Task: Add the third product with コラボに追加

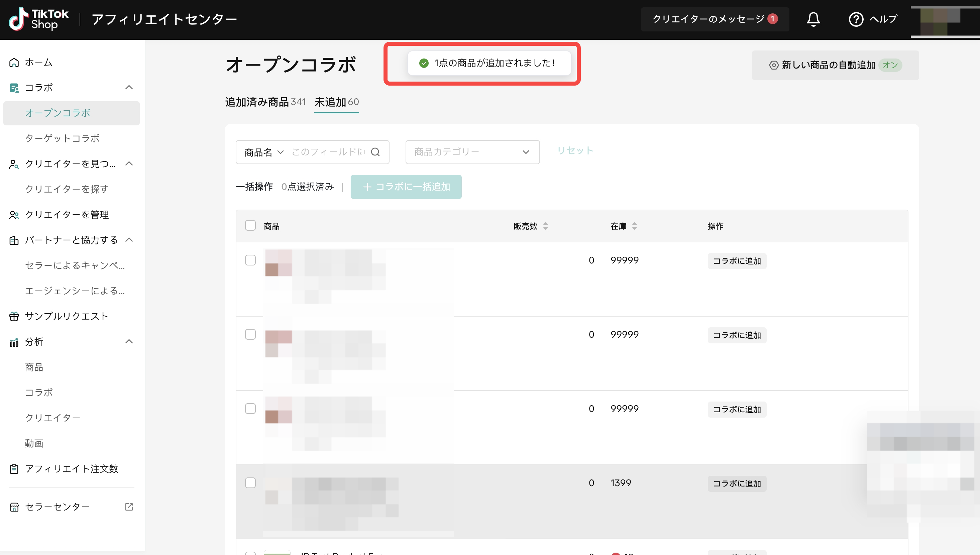Action: coord(737,409)
